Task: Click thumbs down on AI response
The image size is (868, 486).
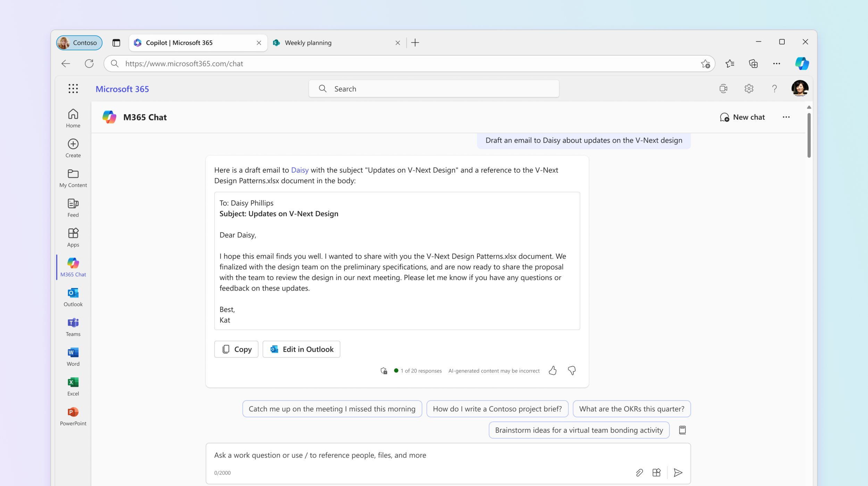Action: 571,370
